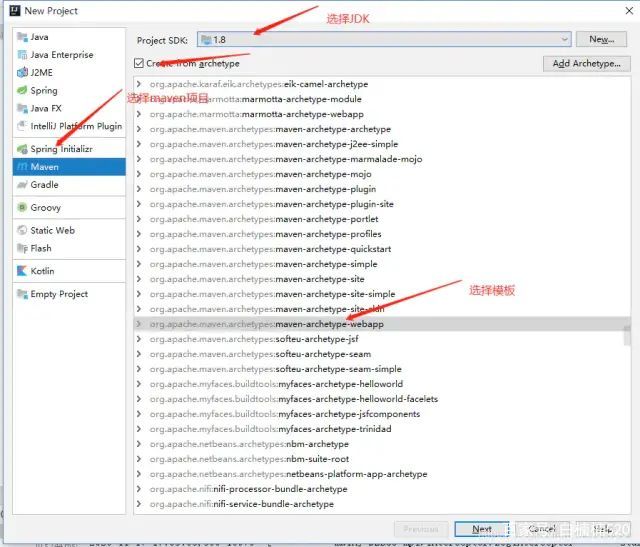Select netbeans-platform-app-archetype row
This screenshot has width=640, height=547.
point(382,474)
